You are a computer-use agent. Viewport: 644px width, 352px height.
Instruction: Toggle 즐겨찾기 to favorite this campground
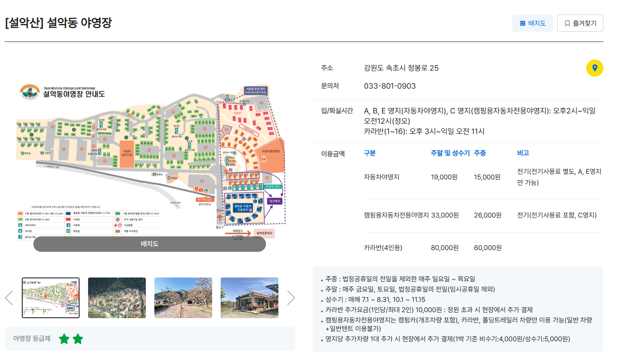(580, 23)
